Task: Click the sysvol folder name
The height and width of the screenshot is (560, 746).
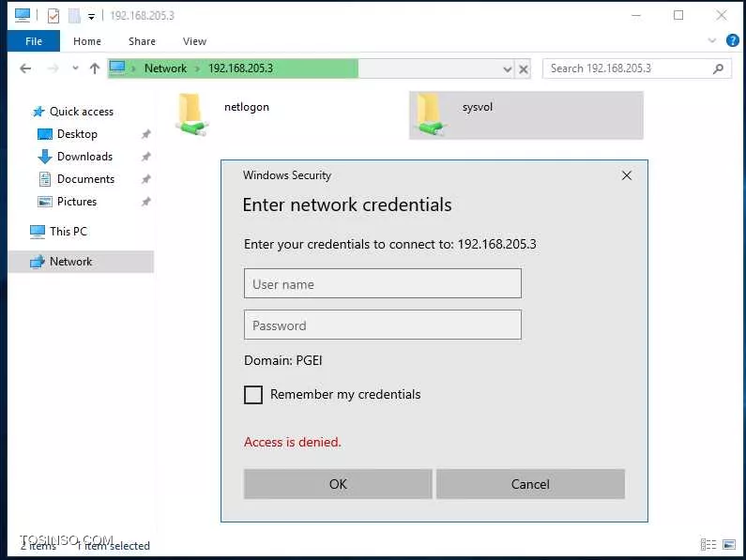Action: (x=478, y=107)
